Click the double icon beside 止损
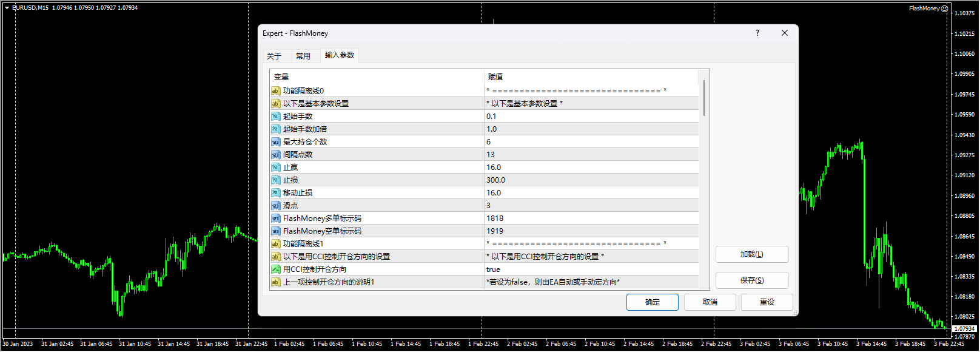The height and width of the screenshot is (352, 980). coord(275,180)
